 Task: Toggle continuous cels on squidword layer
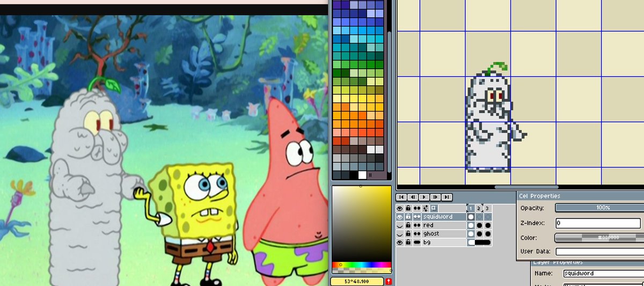[x=417, y=217]
